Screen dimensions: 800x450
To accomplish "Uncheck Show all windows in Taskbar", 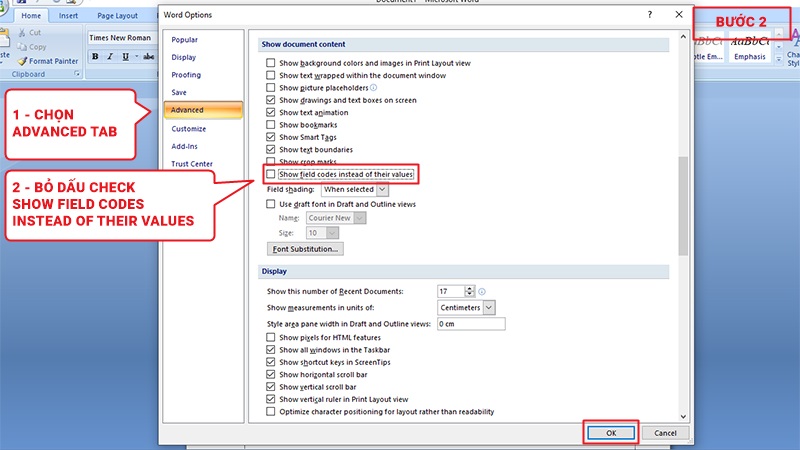I will (x=270, y=349).
